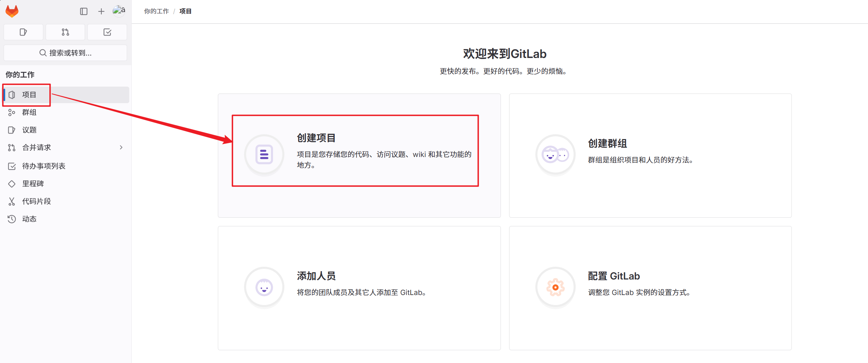868x363 pixels.
Task: Click the 项目 breadcrumb item
Action: 185,11
